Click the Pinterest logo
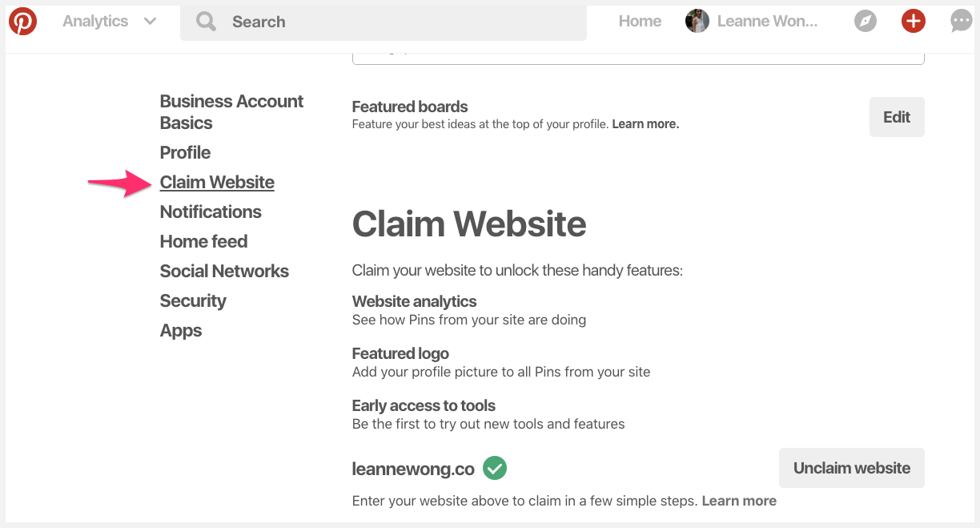This screenshot has height=528, width=980. tap(22, 21)
